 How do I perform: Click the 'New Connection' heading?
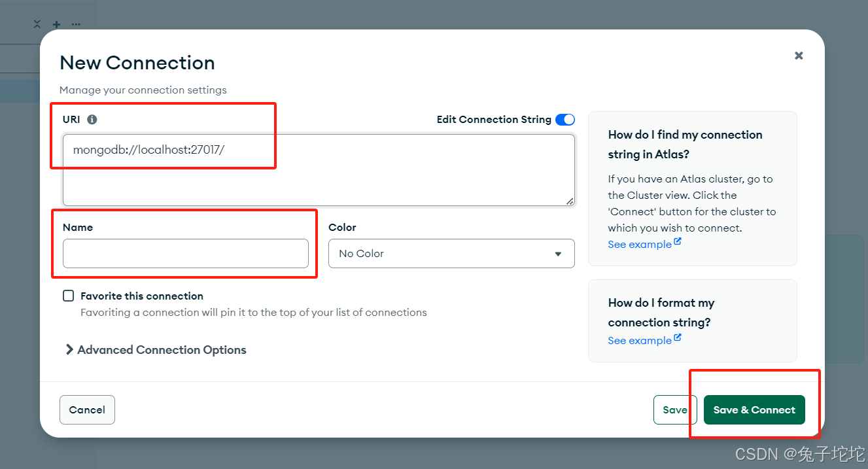click(x=137, y=63)
